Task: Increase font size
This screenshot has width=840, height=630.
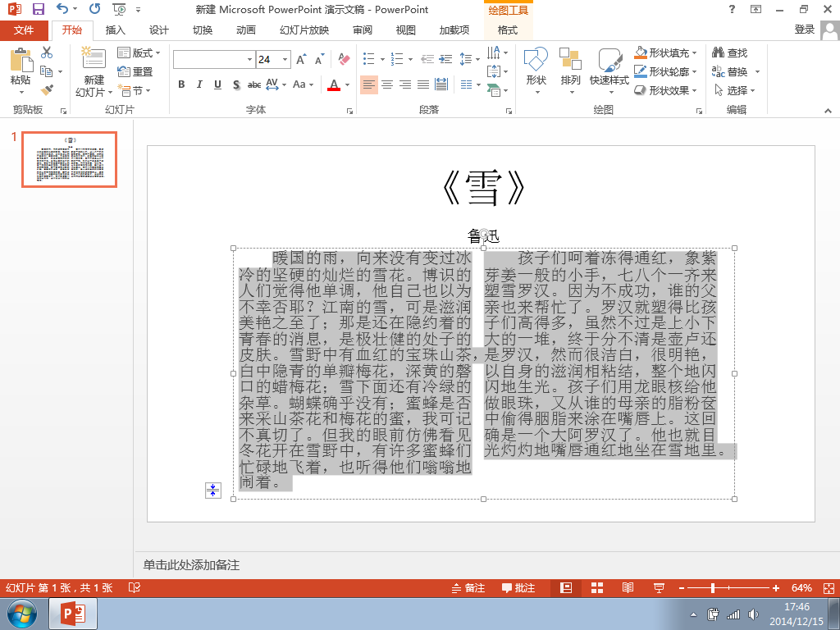Action: point(302,59)
